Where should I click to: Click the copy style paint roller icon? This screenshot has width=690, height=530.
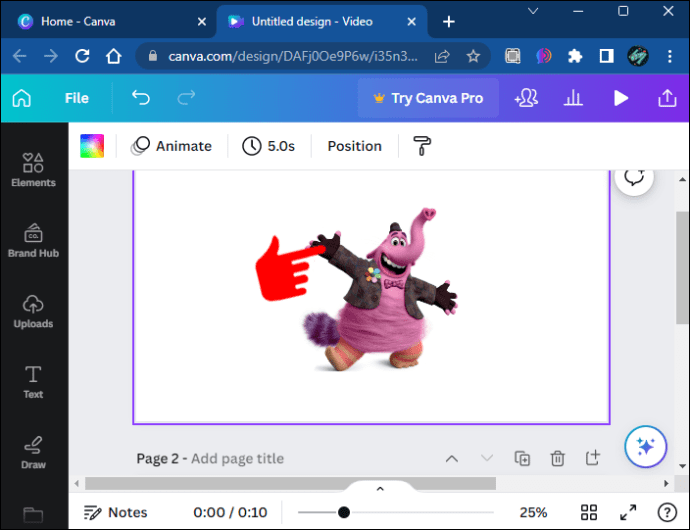(x=422, y=146)
